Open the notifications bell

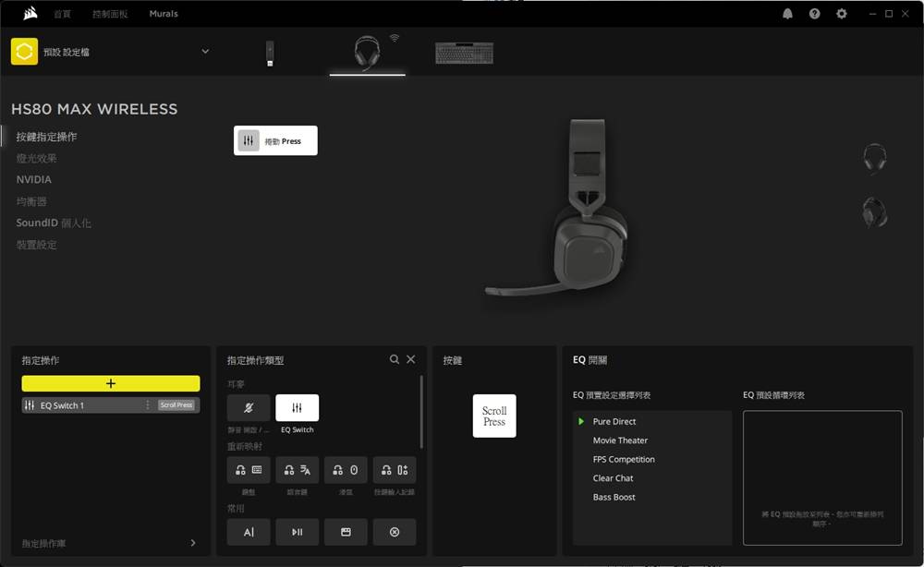click(x=787, y=14)
